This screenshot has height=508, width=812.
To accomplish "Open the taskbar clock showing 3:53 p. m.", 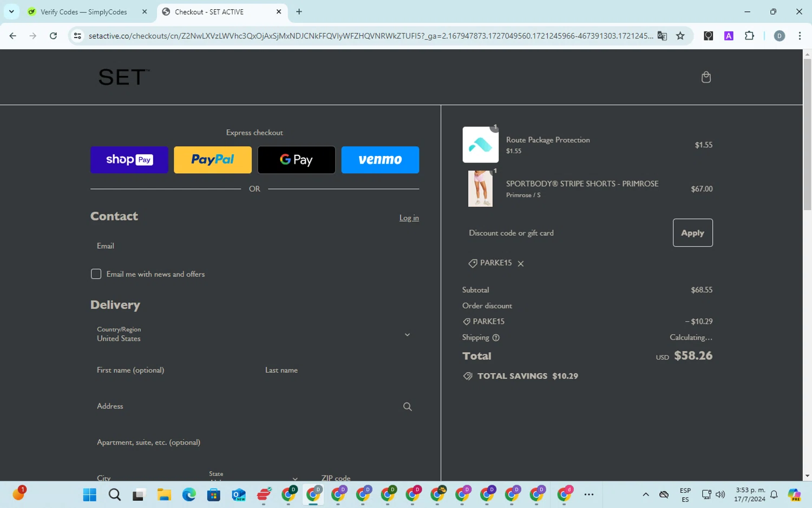I will 750,494.
